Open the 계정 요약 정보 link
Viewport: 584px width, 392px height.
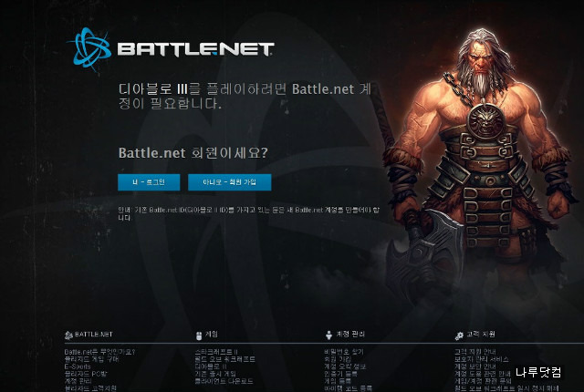coord(345,366)
